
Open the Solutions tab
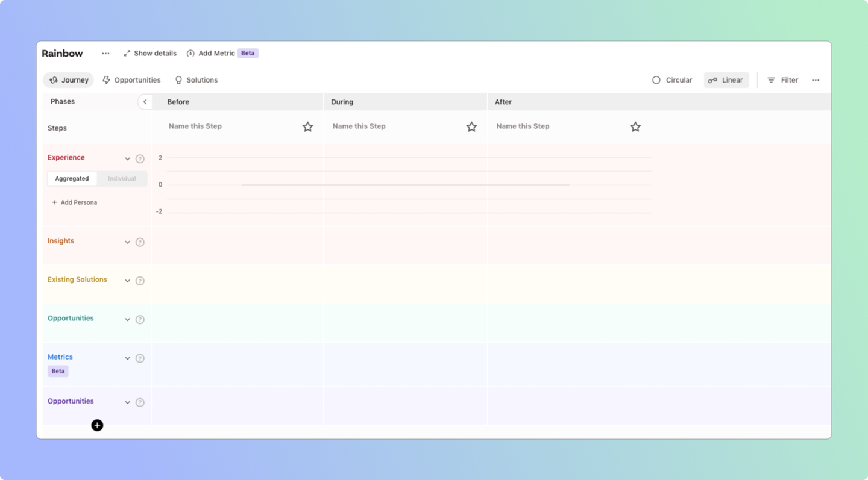coord(196,80)
